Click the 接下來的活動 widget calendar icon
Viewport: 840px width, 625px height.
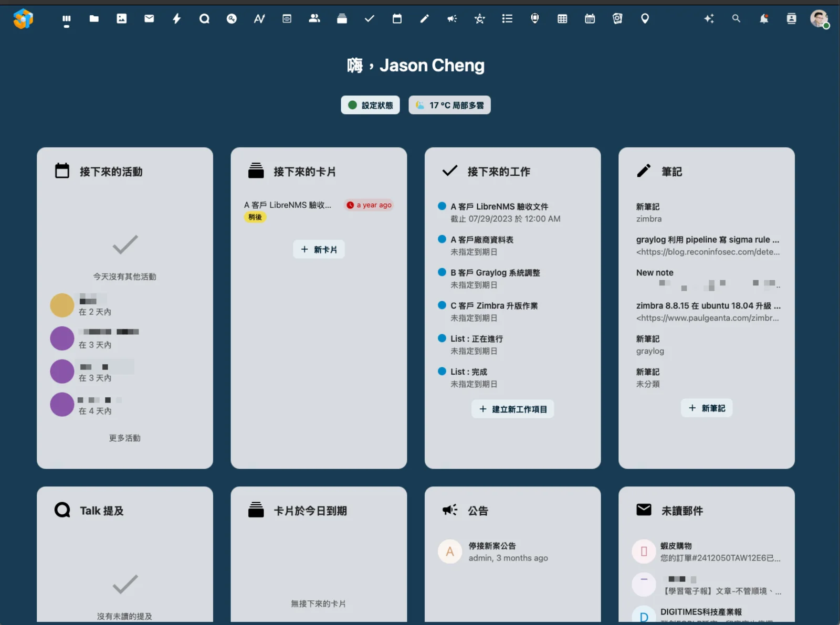(x=62, y=171)
